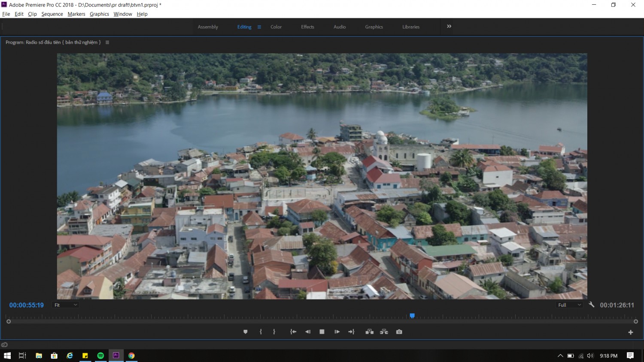Switch to the Effects workspace
This screenshot has width=644, height=362.
(x=308, y=27)
